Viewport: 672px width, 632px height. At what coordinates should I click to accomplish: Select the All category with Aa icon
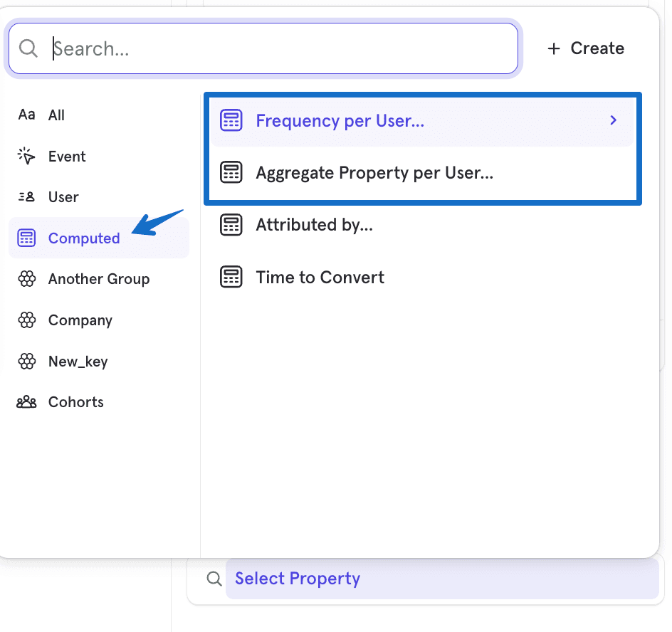26,115
